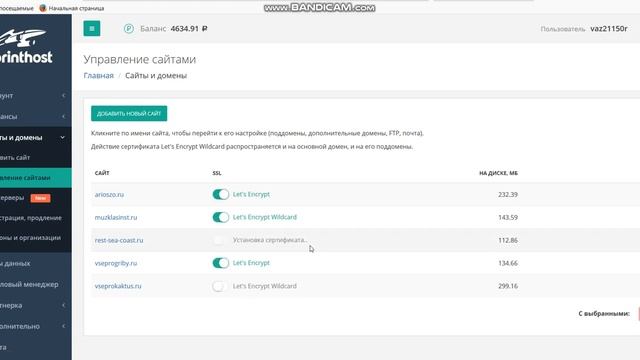Click the Сайты и домены breadcrumb text

(x=156, y=76)
